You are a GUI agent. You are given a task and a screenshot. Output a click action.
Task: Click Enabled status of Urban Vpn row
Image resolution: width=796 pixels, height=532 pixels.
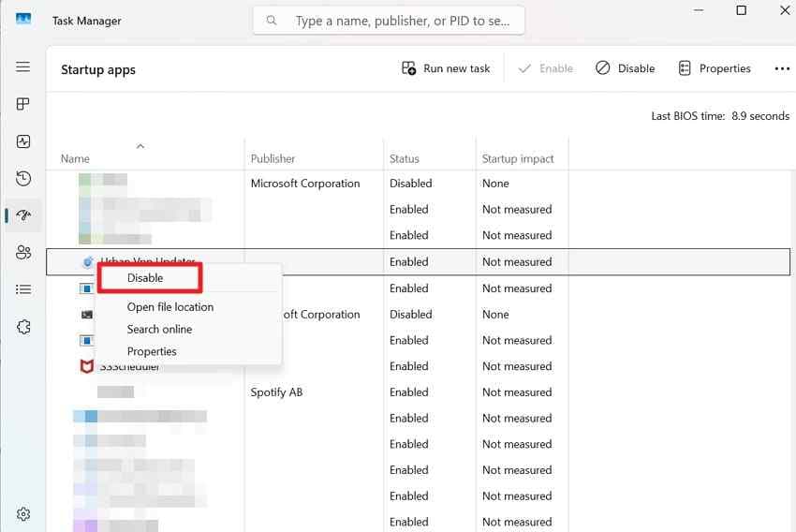[x=408, y=262]
